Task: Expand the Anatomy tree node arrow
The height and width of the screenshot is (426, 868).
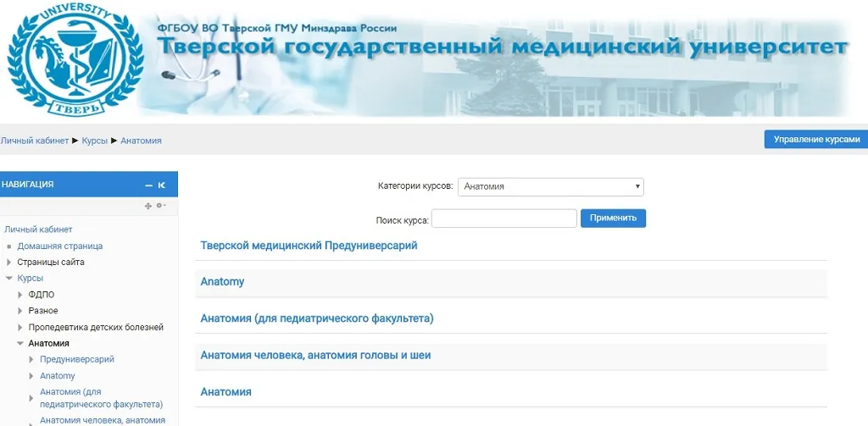Action: coord(31,376)
